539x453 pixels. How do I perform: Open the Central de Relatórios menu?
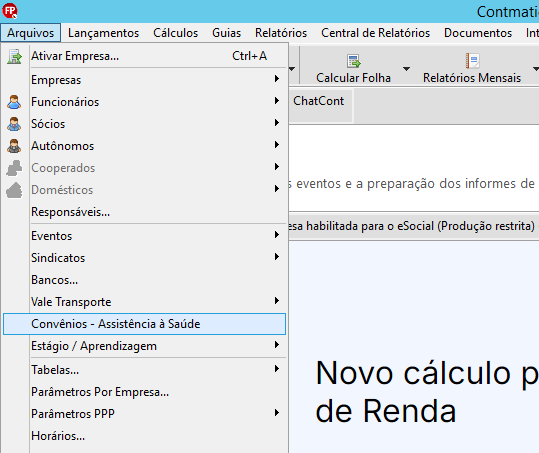tap(375, 33)
